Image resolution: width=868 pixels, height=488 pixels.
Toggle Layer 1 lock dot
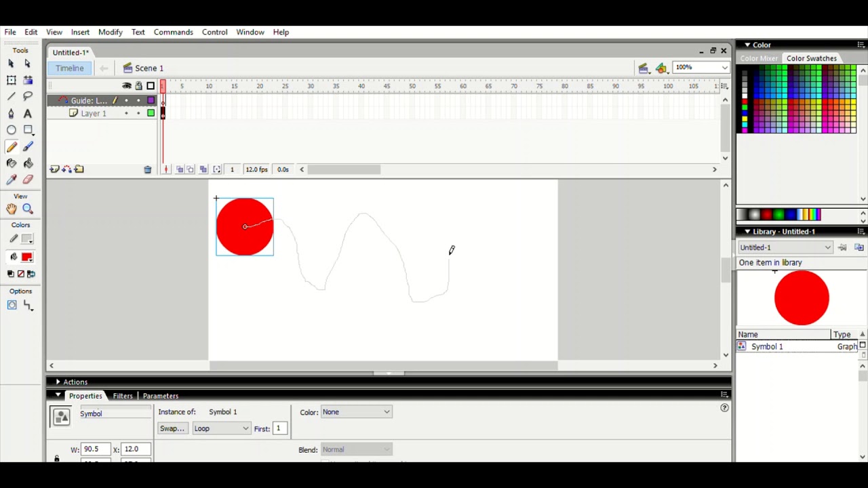pos(138,113)
